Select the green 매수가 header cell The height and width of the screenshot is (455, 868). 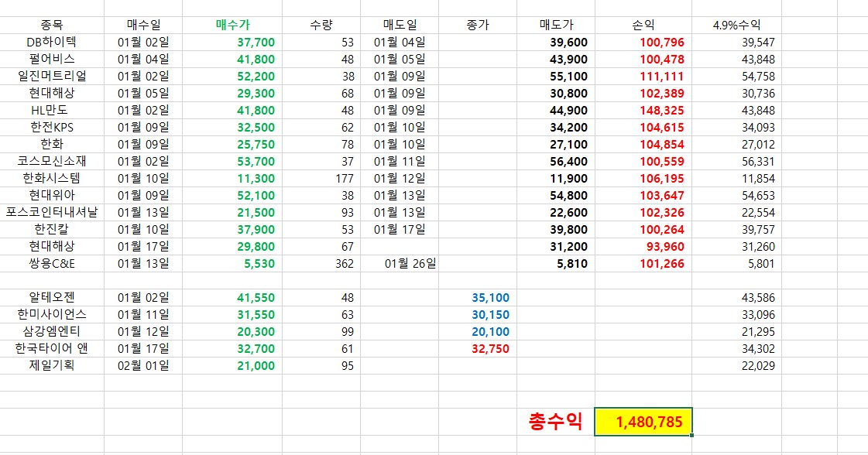(232, 25)
